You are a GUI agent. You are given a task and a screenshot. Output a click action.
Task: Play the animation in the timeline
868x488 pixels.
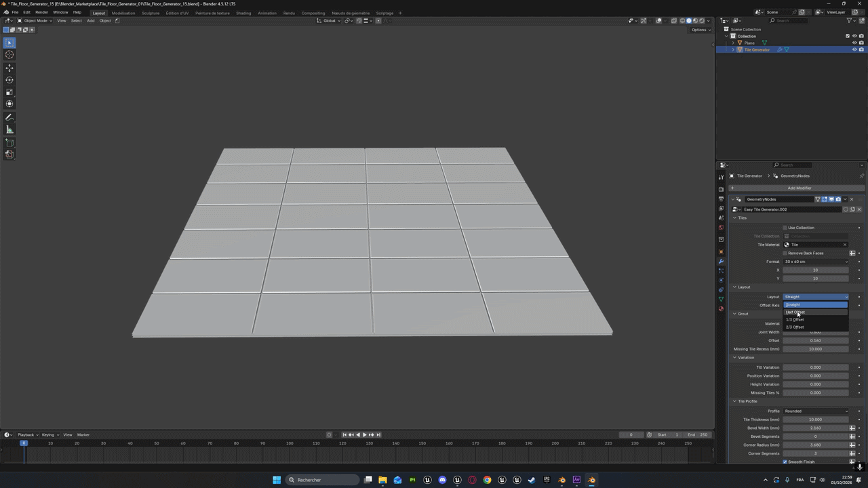point(364,434)
